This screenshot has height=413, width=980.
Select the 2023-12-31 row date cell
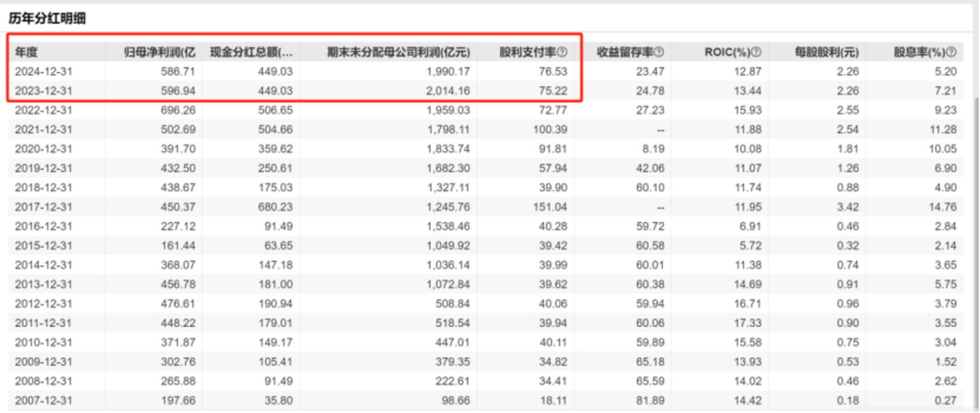pos(44,91)
